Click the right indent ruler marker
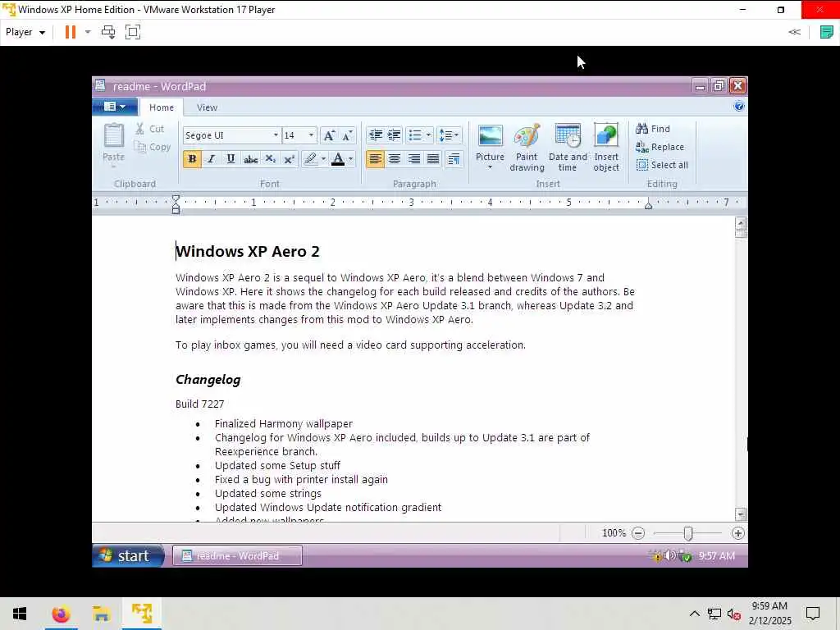The height and width of the screenshot is (630, 840). 648,204
